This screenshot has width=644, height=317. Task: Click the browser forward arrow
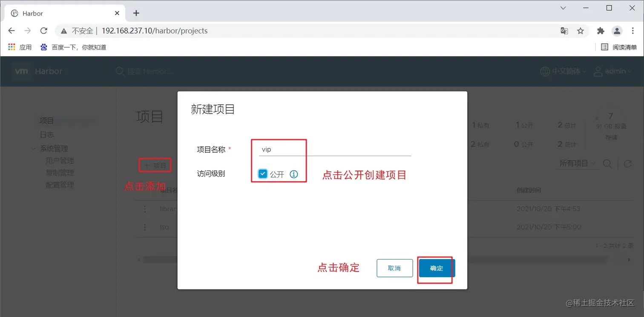point(28,31)
